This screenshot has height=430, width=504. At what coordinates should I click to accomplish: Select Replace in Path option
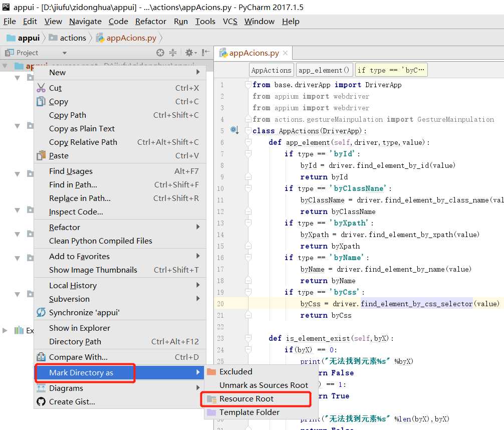click(x=119, y=198)
